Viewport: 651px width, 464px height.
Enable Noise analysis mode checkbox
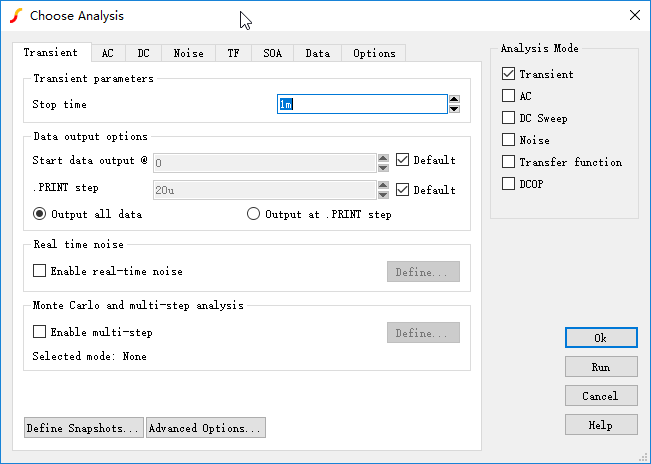point(508,140)
